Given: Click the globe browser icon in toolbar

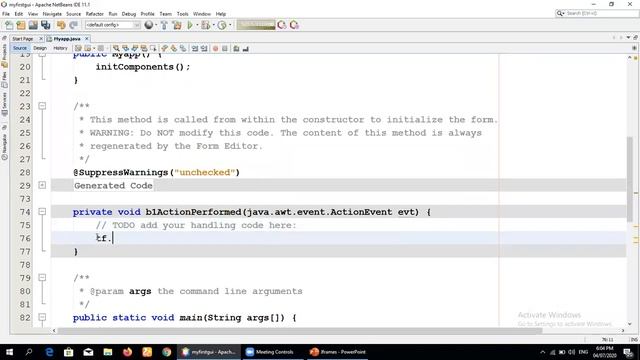Looking at the screenshot, I should click(x=149, y=25).
